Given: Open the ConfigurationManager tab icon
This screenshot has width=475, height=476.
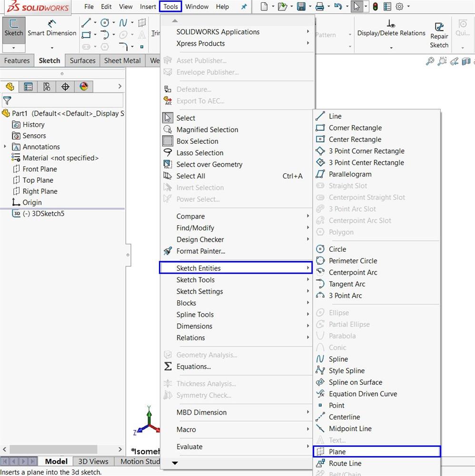Looking at the screenshot, I should tap(47, 87).
